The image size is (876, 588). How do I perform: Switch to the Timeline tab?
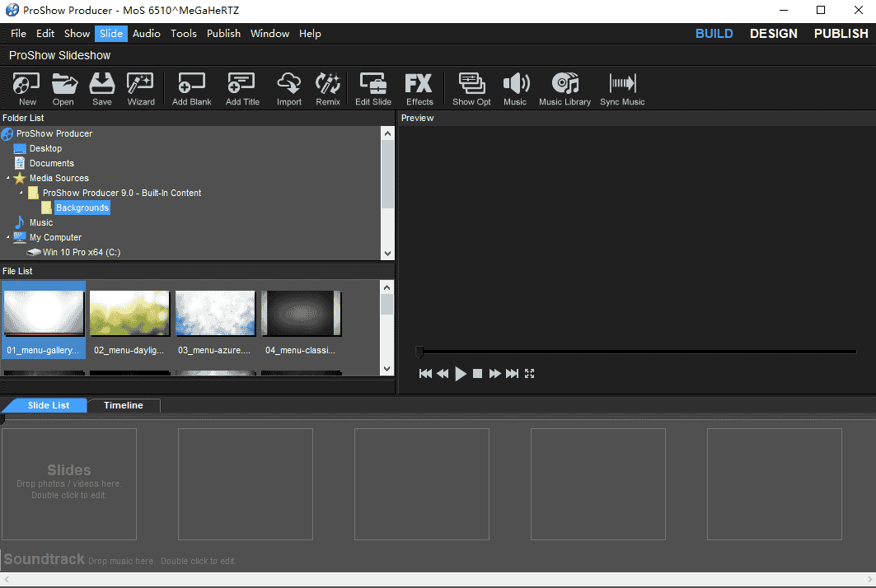click(124, 405)
